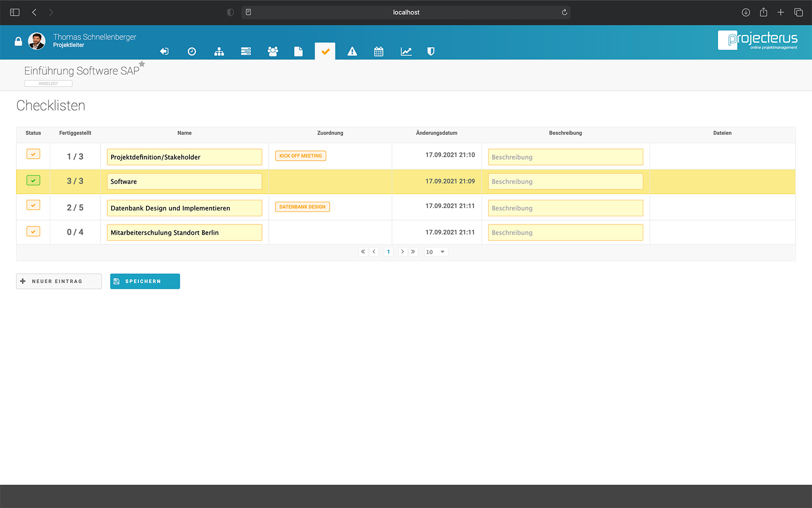Toggle the green status checkbox for Software
The height and width of the screenshot is (508, 812).
(x=33, y=181)
